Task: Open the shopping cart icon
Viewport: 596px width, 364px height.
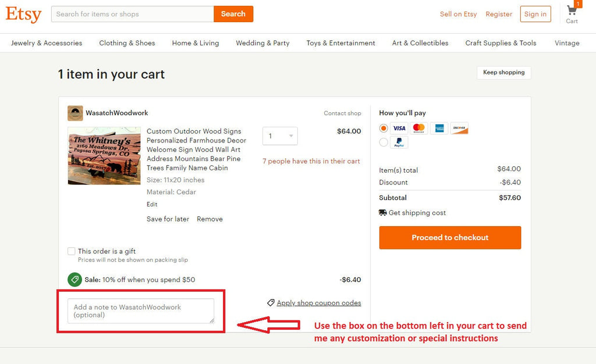Action: pyautogui.click(x=572, y=12)
